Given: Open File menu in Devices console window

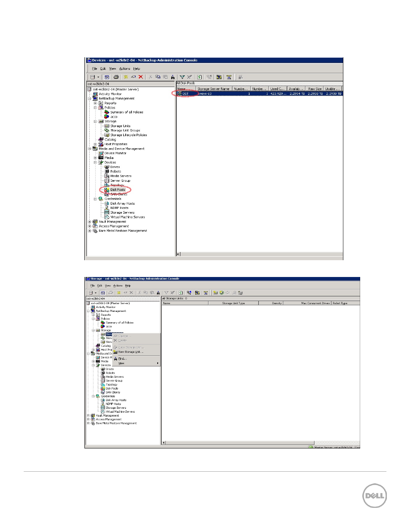Looking at the screenshot, I should click(x=94, y=68).
